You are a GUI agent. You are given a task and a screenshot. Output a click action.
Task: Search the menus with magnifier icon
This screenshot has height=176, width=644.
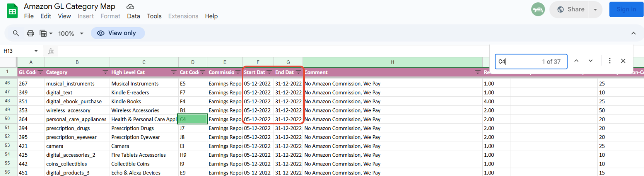point(16,33)
